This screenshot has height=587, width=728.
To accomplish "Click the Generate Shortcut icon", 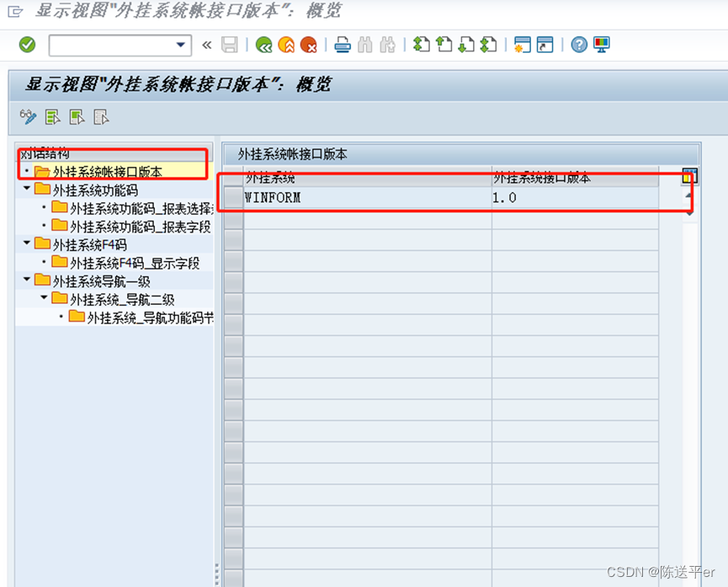I will [x=545, y=45].
